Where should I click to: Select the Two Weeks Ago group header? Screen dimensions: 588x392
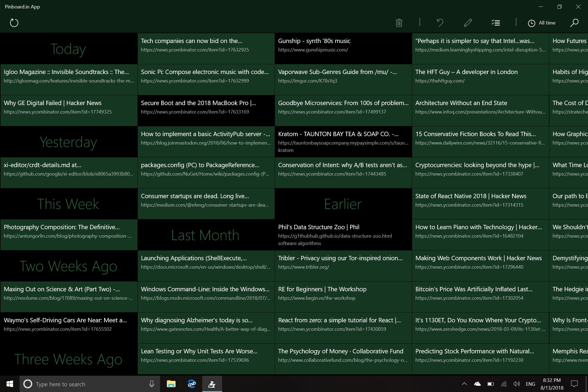69,266
